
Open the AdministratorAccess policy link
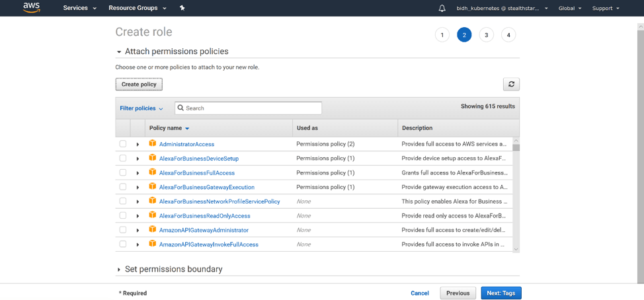pyautogui.click(x=186, y=145)
